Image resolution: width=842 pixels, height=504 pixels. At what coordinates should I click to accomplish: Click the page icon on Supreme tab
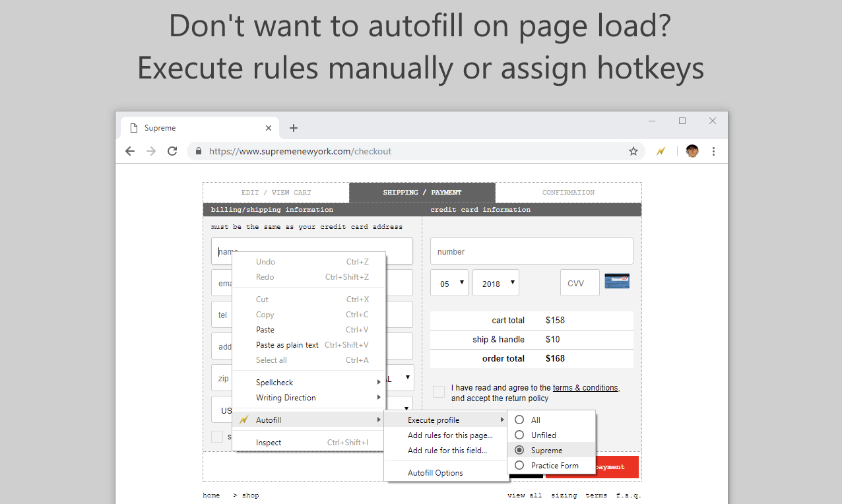(134, 128)
